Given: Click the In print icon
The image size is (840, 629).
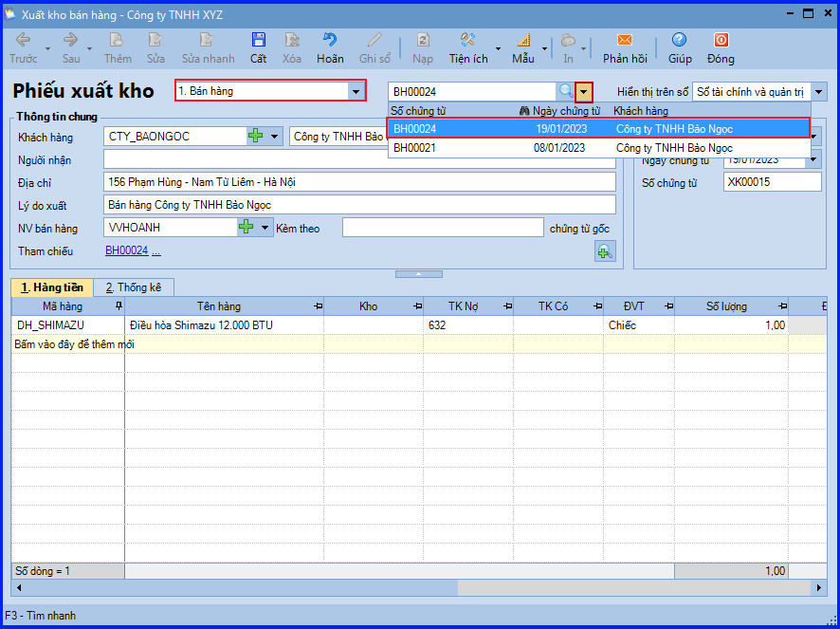Looking at the screenshot, I should coord(568,41).
